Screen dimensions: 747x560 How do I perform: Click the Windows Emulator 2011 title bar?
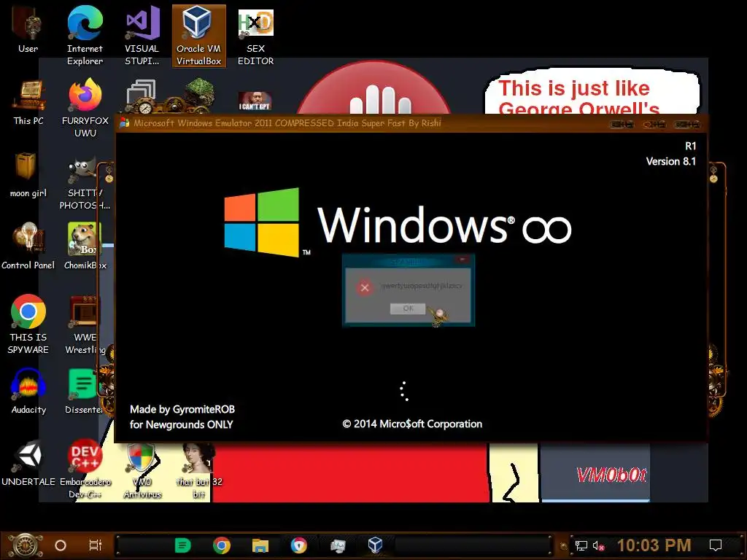click(x=362, y=123)
